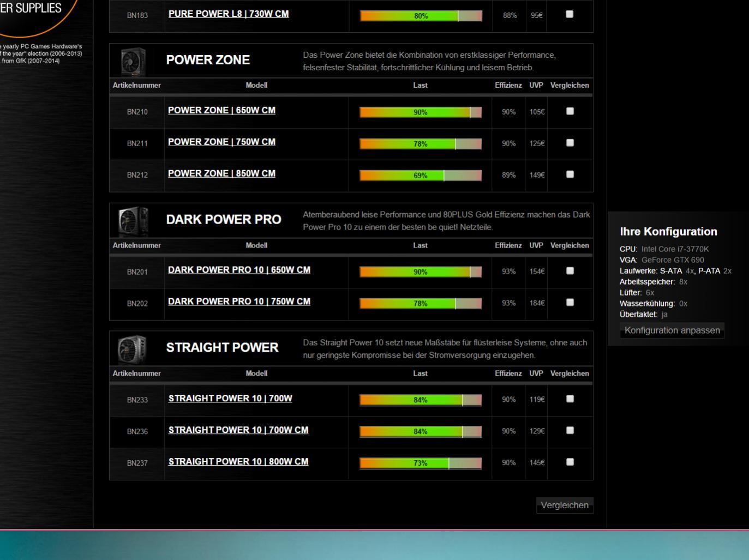Screen dimensions: 749x560
Task: Open the STRAIGHT POWER 10 | 800W CM link
Action: point(238,462)
